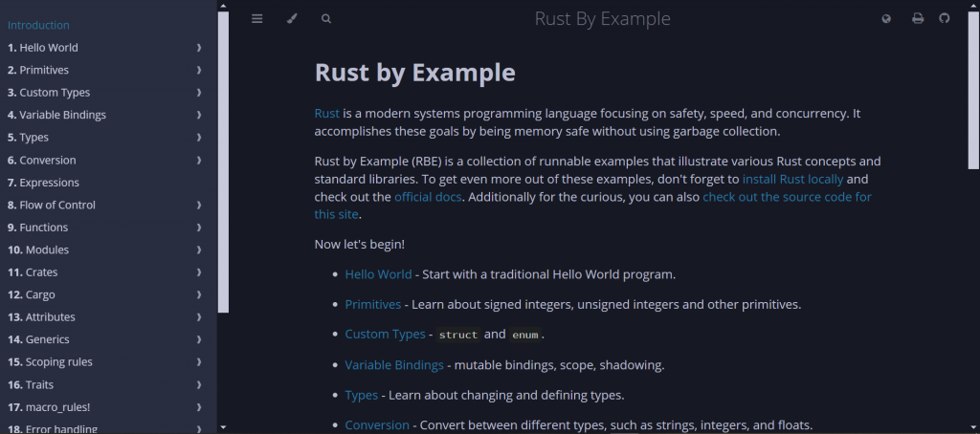Open 12. Cargo in sidebar
980x434 pixels.
pos(32,294)
